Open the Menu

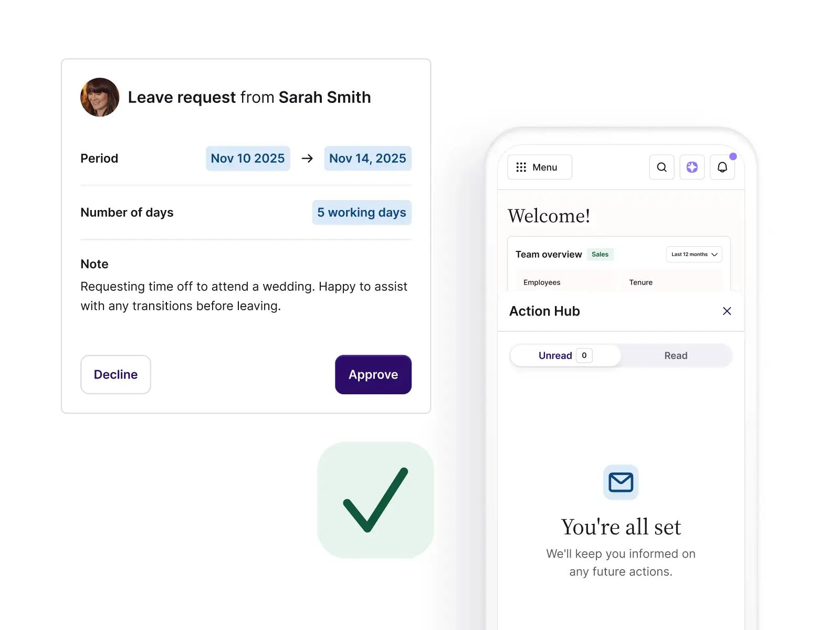(539, 167)
